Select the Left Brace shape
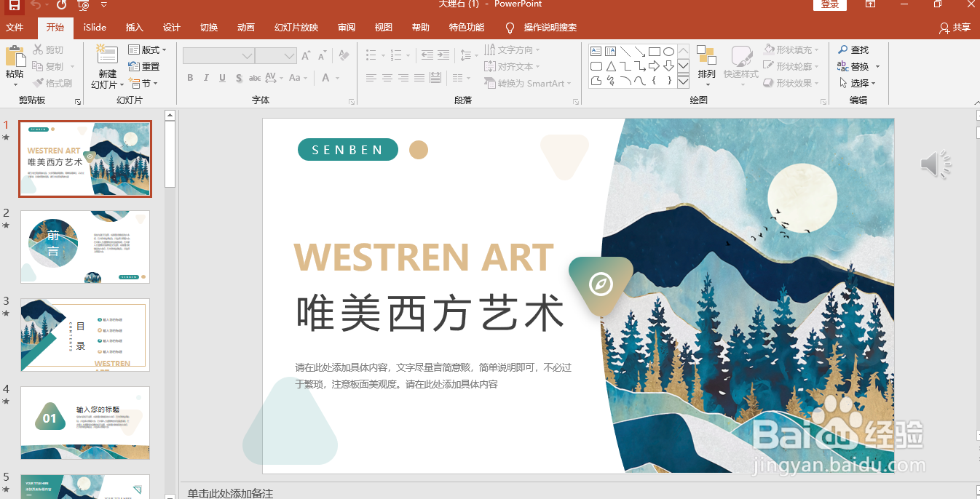Viewport: 980px width, 499px height. [x=654, y=81]
